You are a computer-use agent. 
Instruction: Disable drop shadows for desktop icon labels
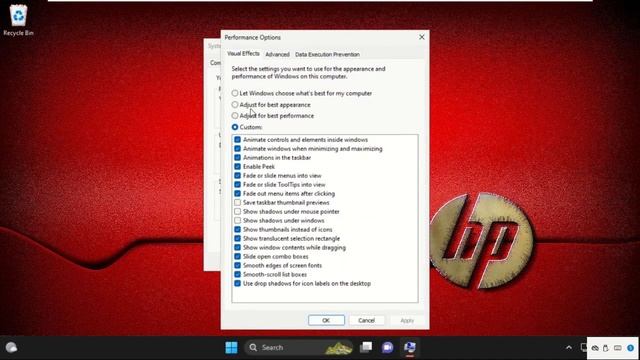[238, 283]
